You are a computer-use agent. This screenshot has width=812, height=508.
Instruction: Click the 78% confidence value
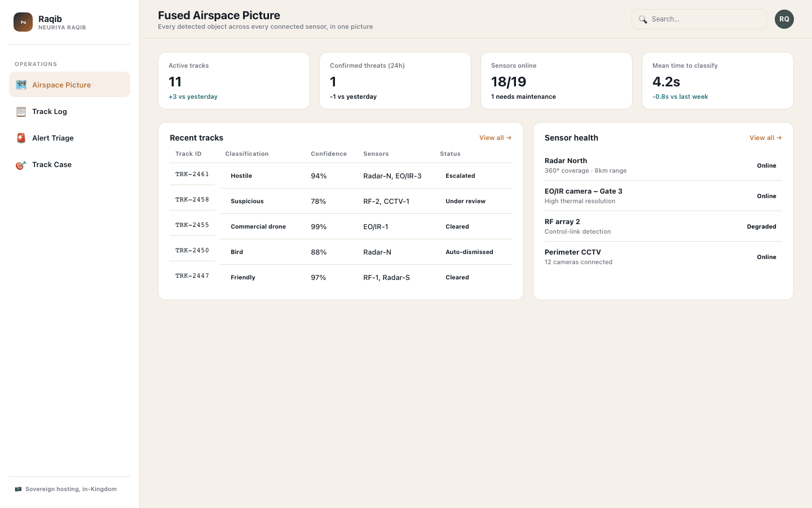319,202
